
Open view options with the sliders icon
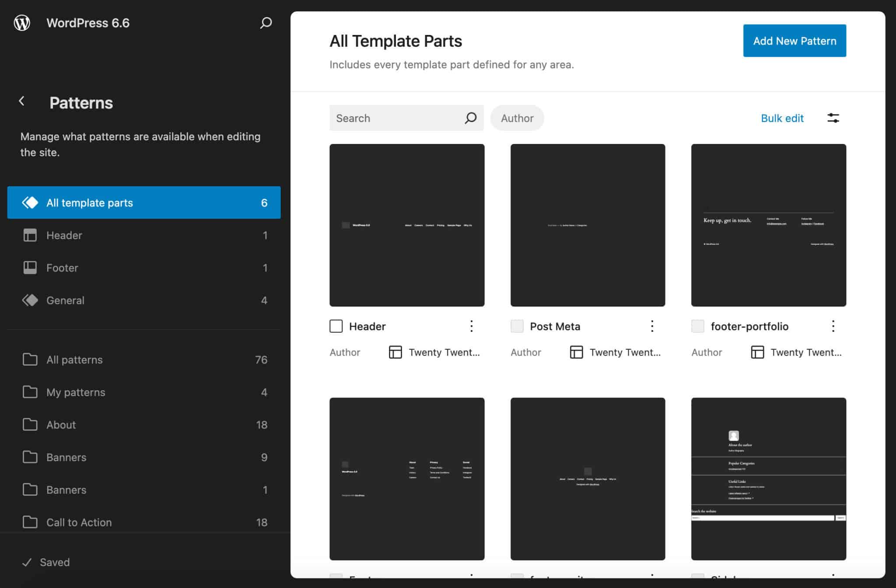point(833,118)
